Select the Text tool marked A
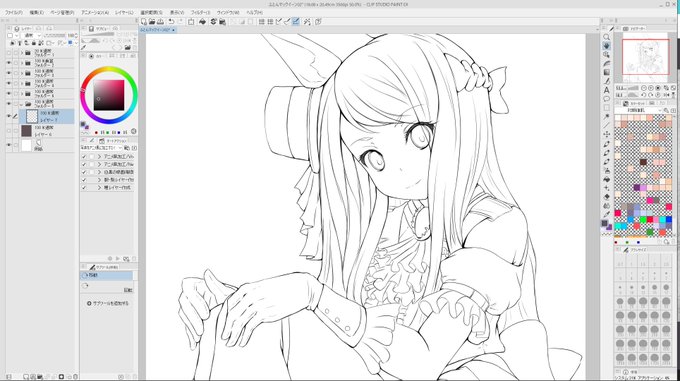Screen dimensions: 680x381 [607, 90]
